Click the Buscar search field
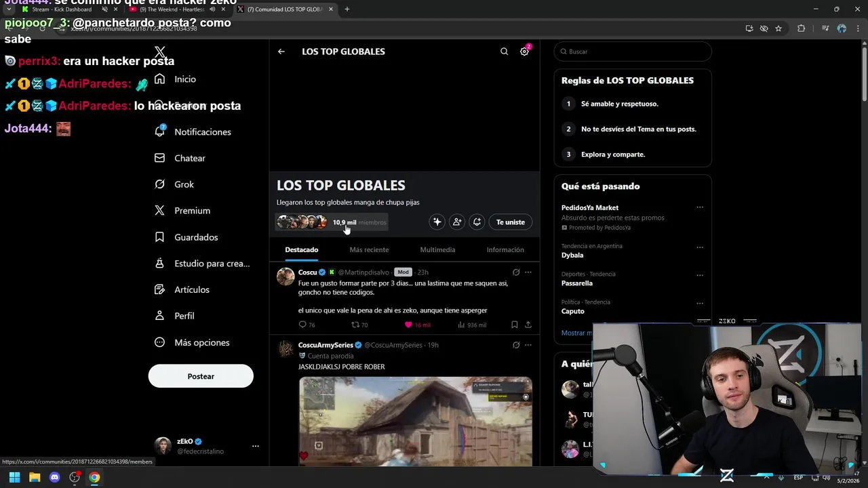Screen dimensions: 868x488 tap(633, 52)
